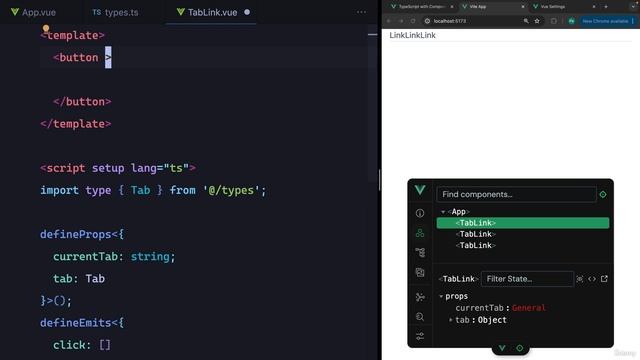Open the DevTools settings sliders icon
This screenshot has height=360, width=640.
(x=420, y=336)
